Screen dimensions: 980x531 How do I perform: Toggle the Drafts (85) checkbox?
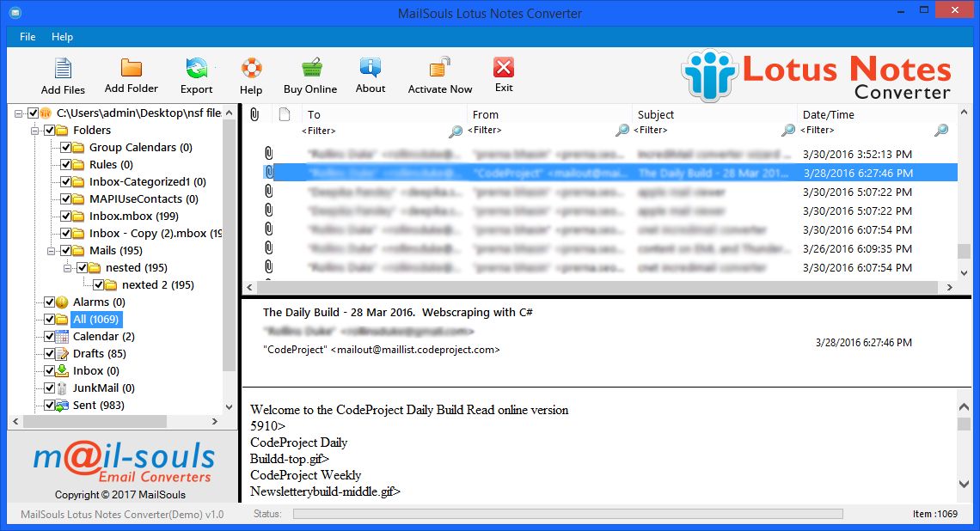point(49,354)
